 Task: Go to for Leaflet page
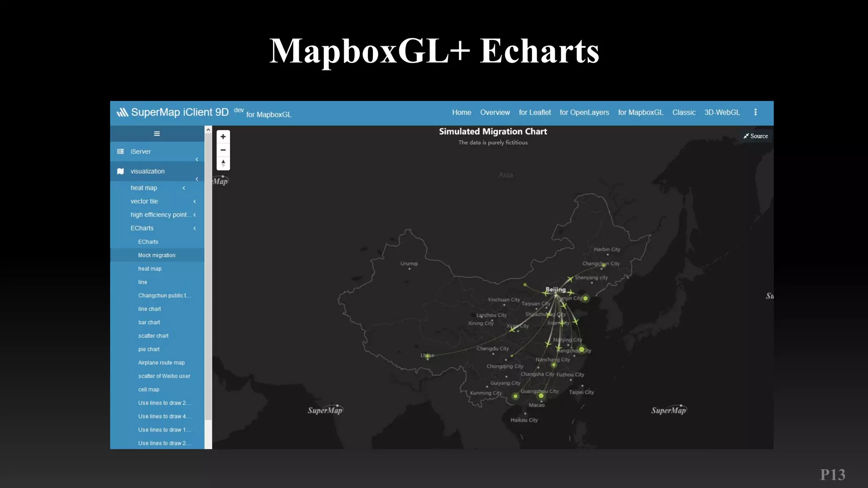[x=535, y=112]
